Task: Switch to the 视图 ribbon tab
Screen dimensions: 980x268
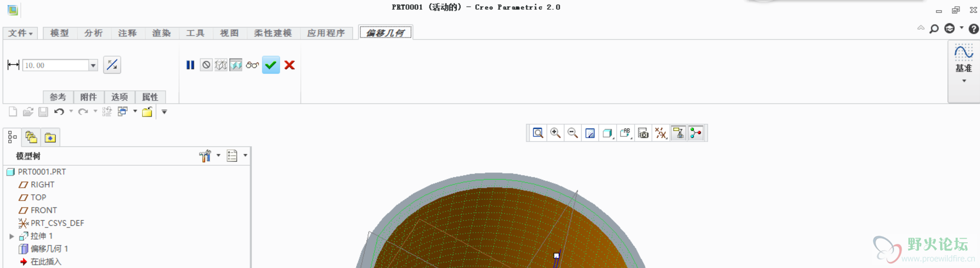Action: coord(229,33)
